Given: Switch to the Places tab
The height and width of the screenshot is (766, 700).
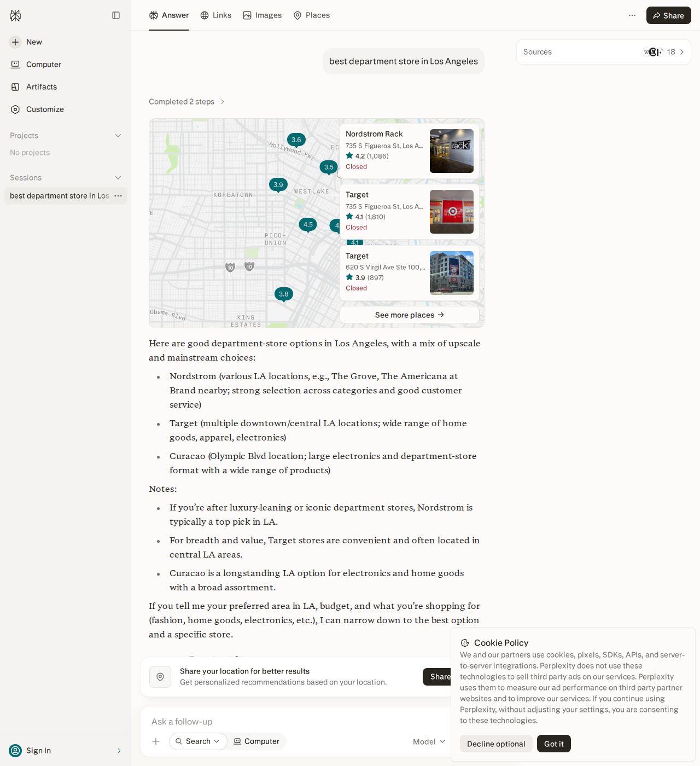Looking at the screenshot, I should [312, 15].
